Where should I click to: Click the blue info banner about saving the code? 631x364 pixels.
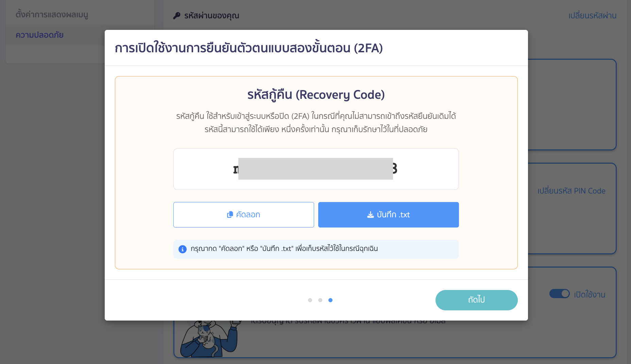(316, 249)
